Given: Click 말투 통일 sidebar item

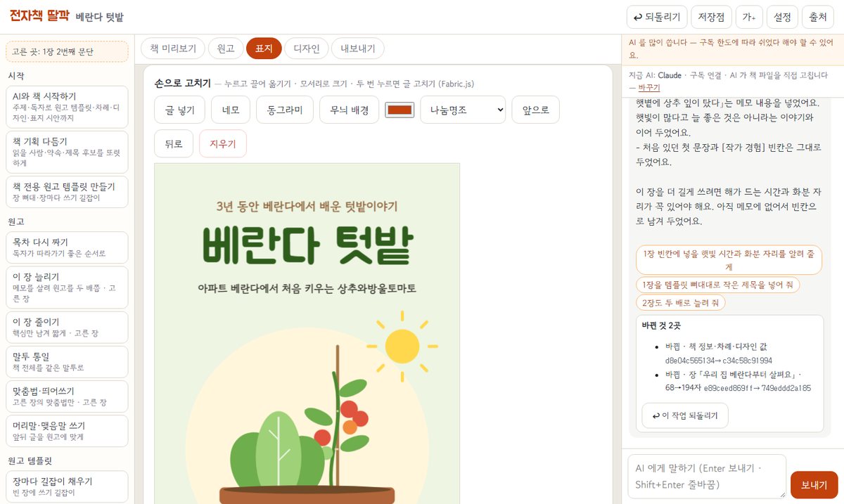Looking at the screenshot, I should coord(67,362).
